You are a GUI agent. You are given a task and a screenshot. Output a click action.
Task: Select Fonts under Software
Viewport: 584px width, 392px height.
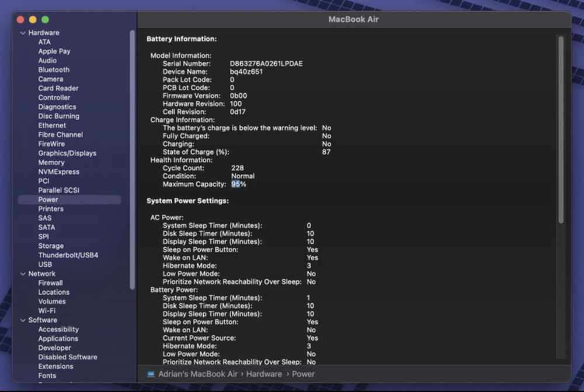pyautogui.click(x=47, y=376)
